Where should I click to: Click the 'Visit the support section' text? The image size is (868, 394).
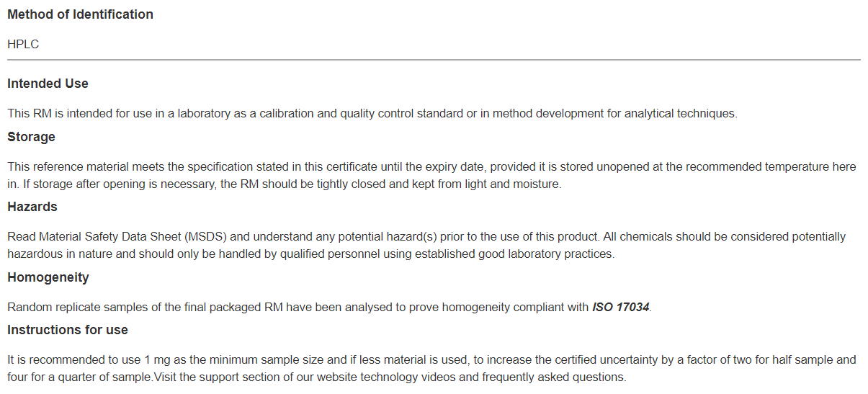coord(502,377)
